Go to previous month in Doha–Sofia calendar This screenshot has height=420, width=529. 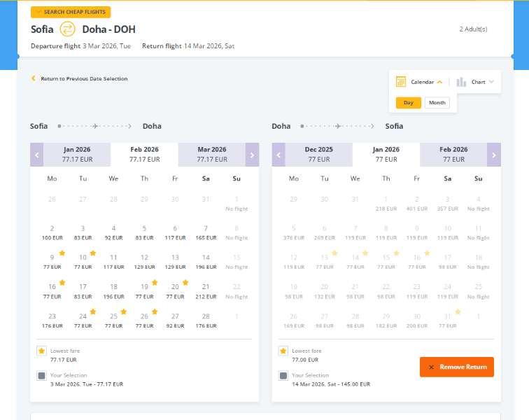pos(278,155)
